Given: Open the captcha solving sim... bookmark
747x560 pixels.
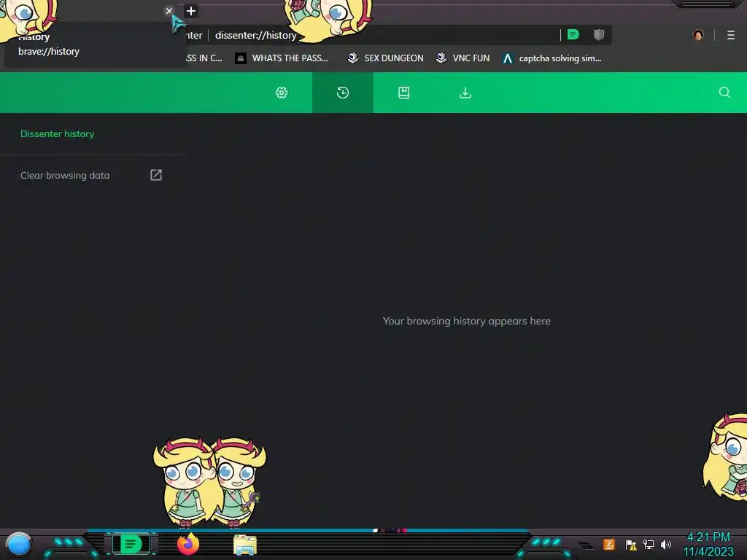Looking at the screenshot, I should coord(552,58).
